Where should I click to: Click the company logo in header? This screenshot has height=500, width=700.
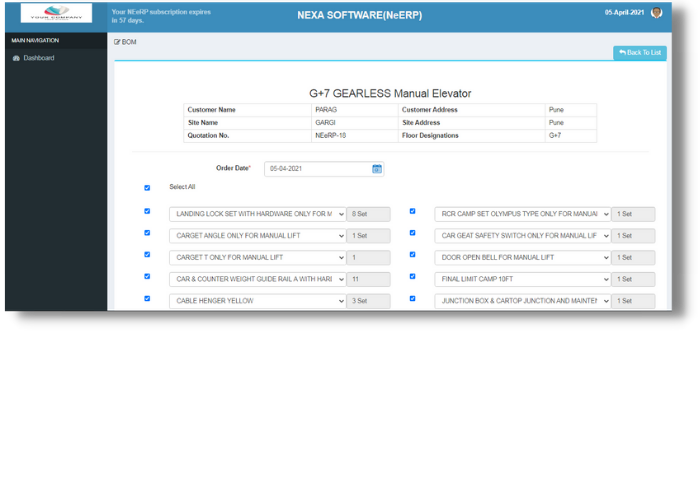pyautogui.click(x=56, y=13)
